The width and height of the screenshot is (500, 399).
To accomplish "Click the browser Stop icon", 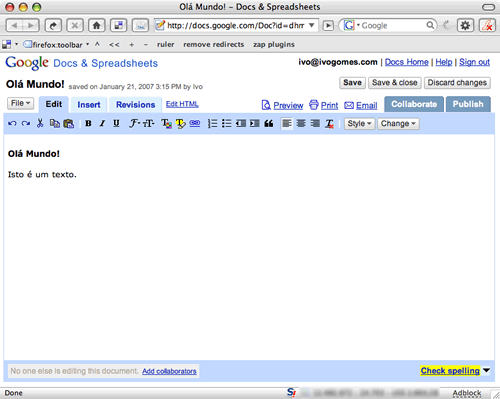I will click(x=75, y=25).
